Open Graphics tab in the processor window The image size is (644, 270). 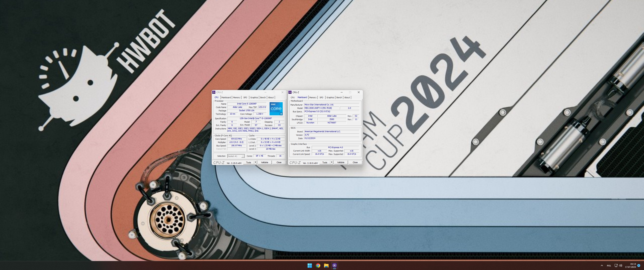[x=254, y=97]
